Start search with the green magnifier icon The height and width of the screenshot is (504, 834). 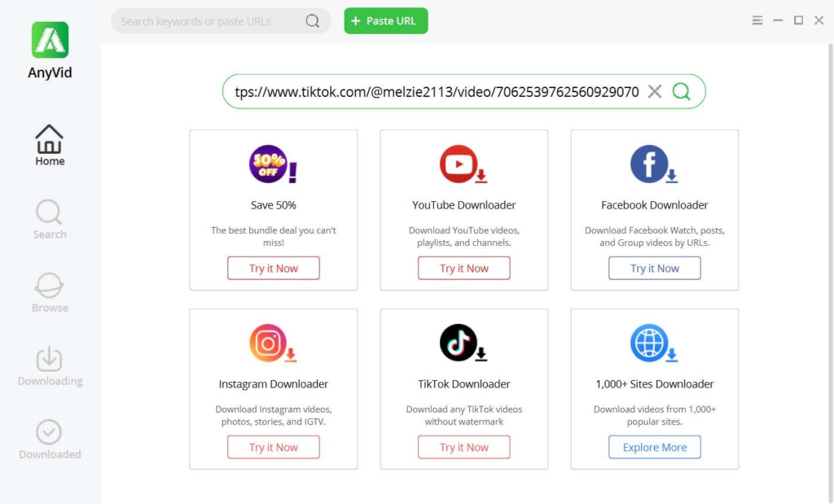point(681,92)
